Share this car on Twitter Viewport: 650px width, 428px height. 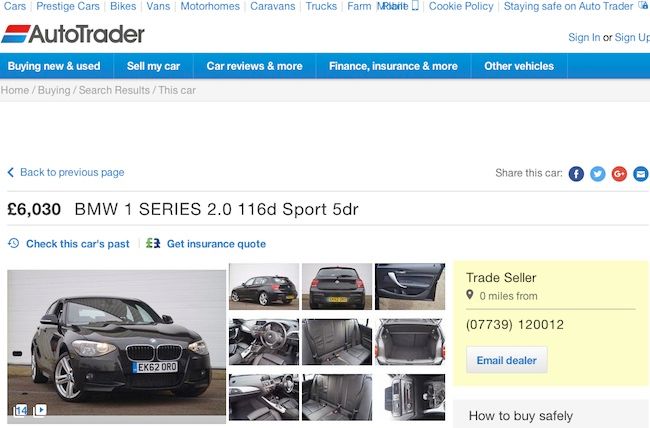[x=597, y=174]
